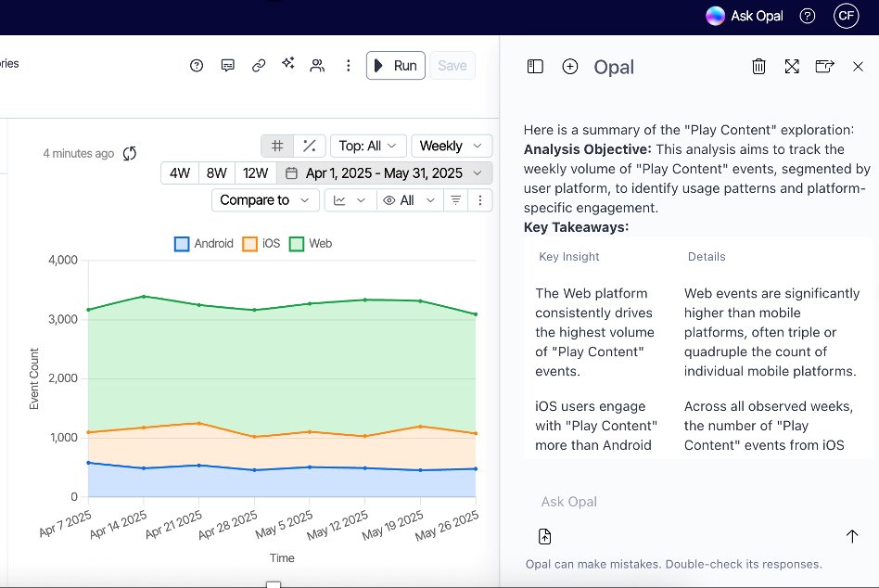
Task: Refresh the results via the refresh icon
Action: tap(130, 153)
